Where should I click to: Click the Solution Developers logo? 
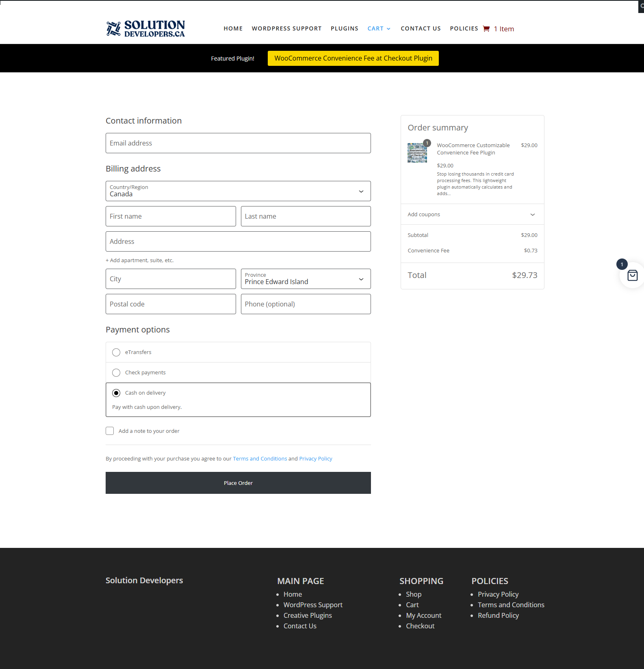(x=145, y=28)
